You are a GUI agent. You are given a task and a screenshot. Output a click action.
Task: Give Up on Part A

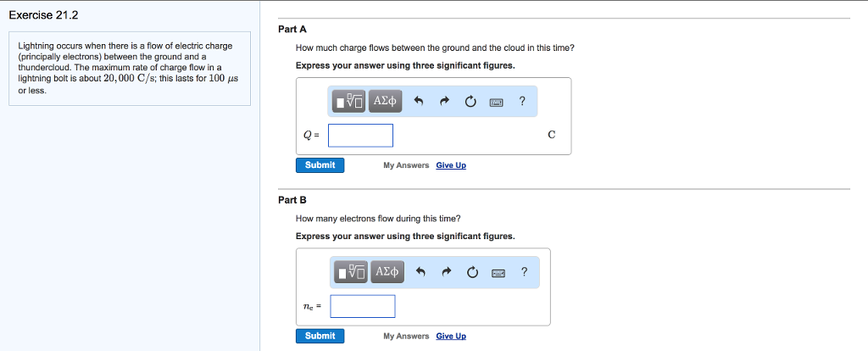point(451,165)
